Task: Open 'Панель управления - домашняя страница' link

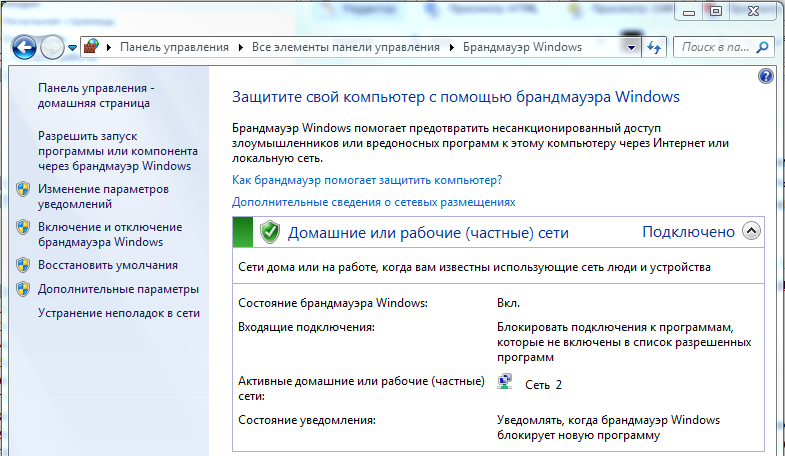Action: 96,96
